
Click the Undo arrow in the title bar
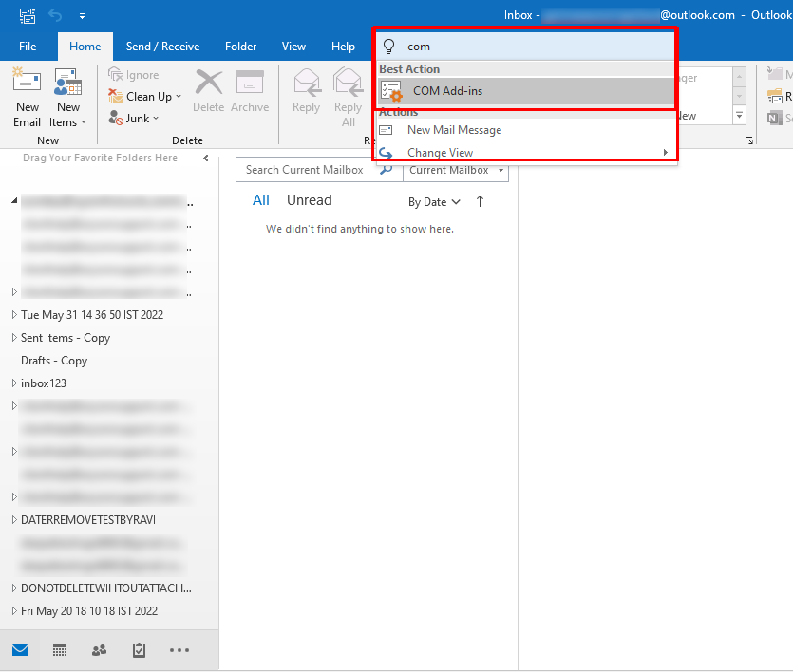pyautogui.click(x=55, y=16)
